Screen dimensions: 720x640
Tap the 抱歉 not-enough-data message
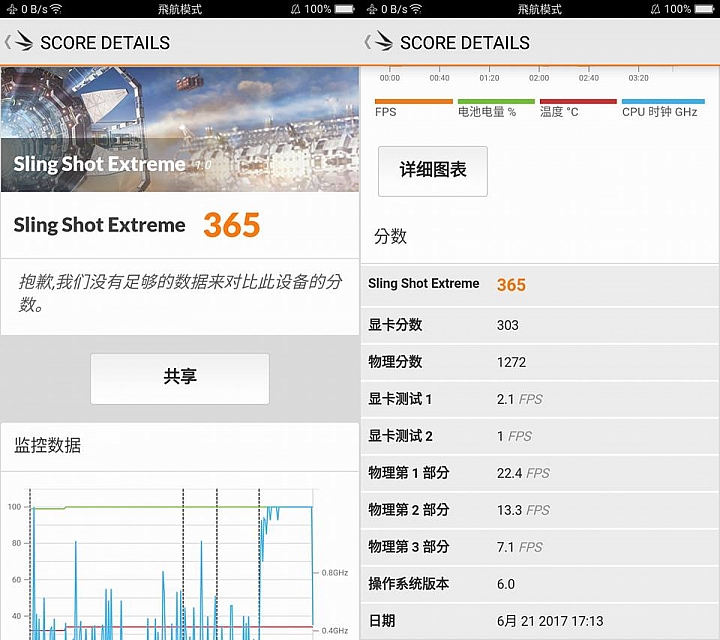180,293
